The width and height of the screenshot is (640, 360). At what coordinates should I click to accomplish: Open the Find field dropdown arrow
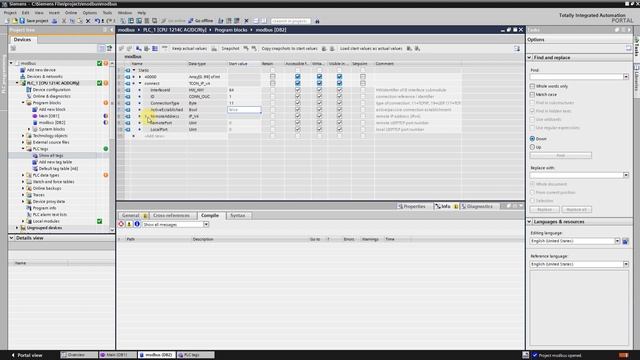(x=626, y=77)
